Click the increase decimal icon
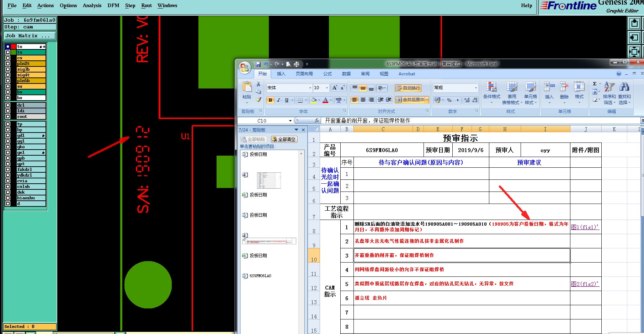This screenshot has height=334, width=644. pyautogui.click(x=467, y=100)
